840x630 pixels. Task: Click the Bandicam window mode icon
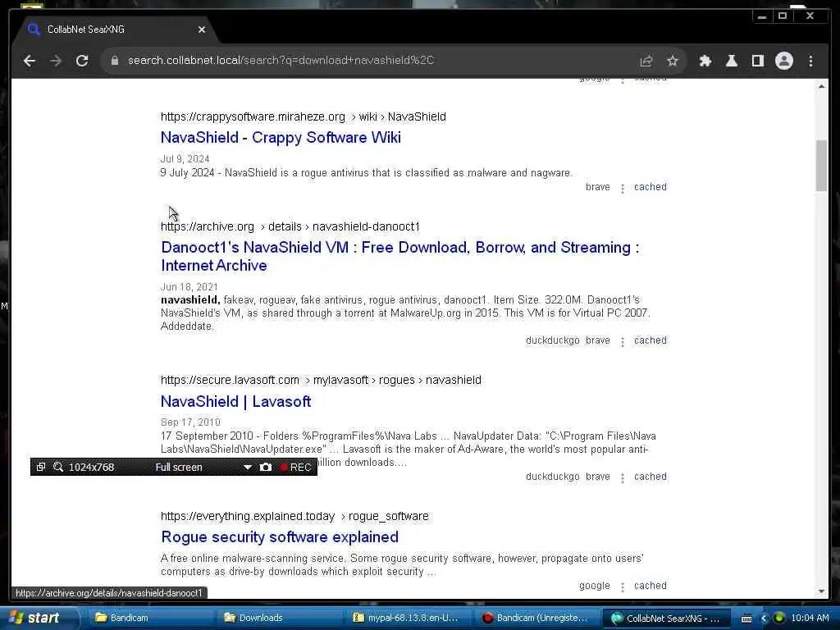click(x=41, y=467)
